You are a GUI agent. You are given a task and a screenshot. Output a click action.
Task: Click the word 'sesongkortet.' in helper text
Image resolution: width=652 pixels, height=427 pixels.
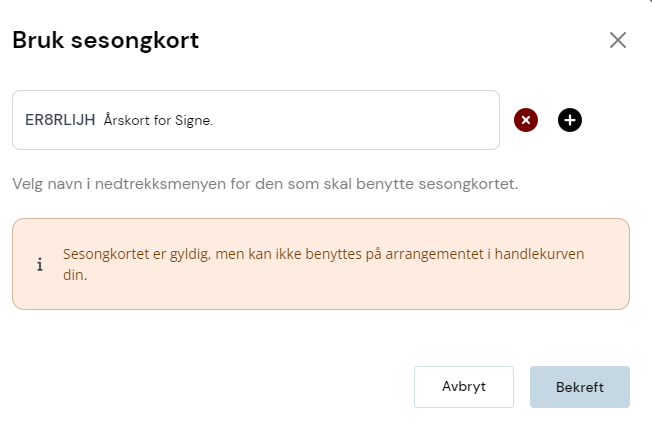pyautogui.click(x=468, y=184)
